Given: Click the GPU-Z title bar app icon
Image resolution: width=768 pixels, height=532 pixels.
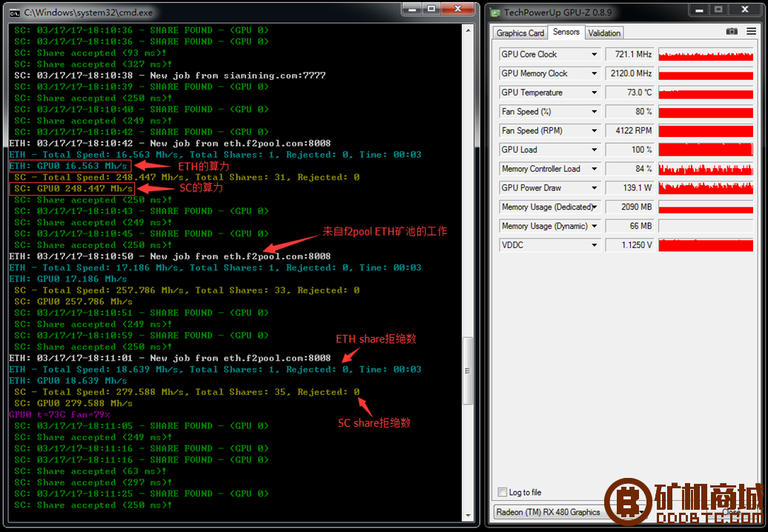Looking at the screenshot, I should point(496,13).
